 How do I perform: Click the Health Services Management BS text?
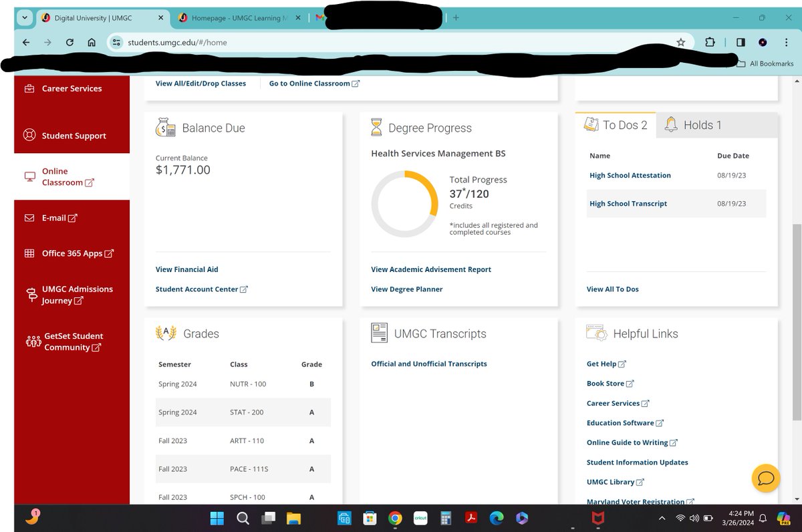point(438,153)
